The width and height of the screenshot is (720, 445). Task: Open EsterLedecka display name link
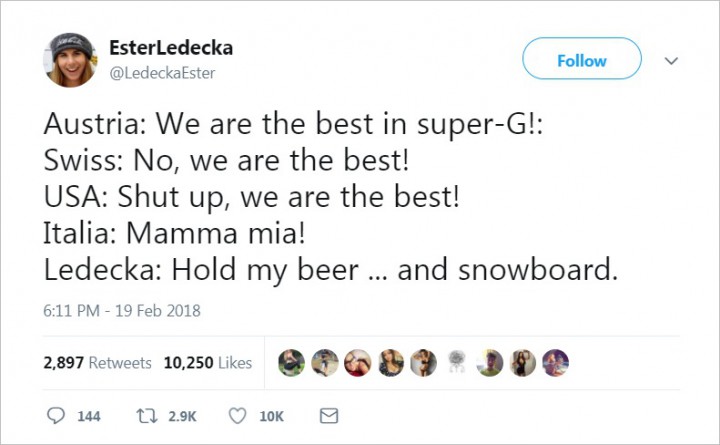(x=171, y=48)
